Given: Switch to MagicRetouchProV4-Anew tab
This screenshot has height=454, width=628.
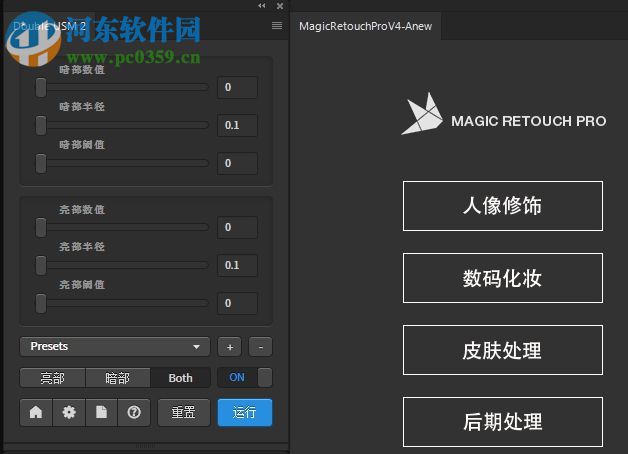Looking at the screenshot, I should coord(365,26).
